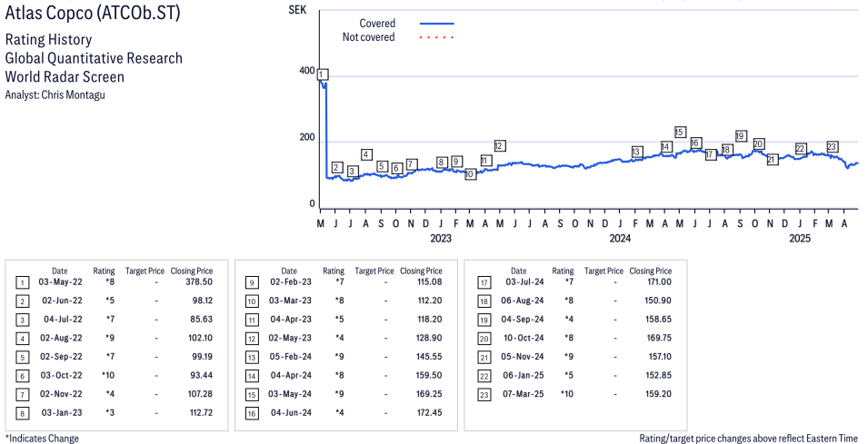Click the '*Indicates Change' footnote

(42, 439)
